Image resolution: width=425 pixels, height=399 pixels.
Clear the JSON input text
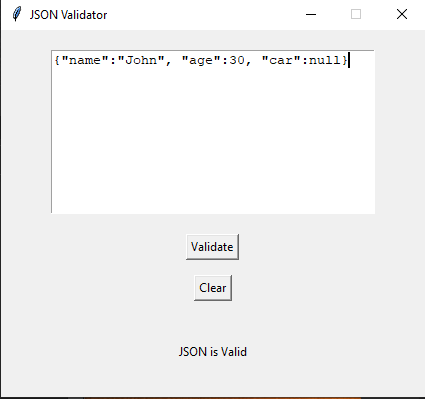tap(213, 288)
